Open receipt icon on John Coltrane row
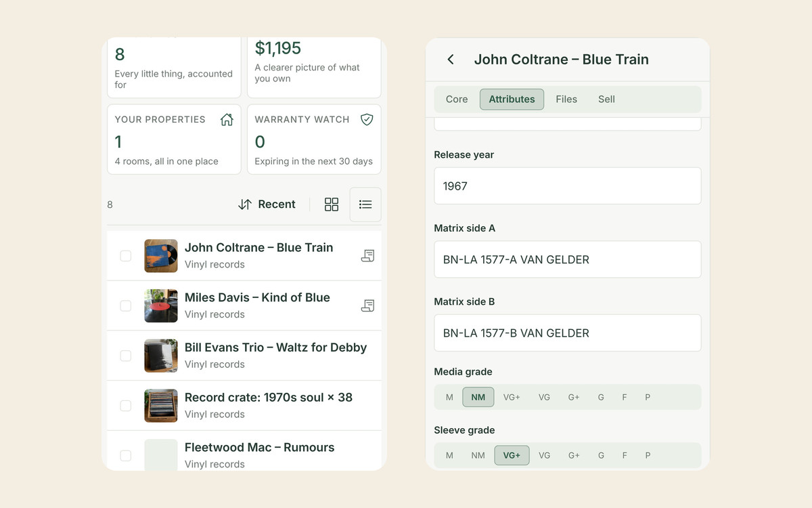The image size is (812, 508). pos(367,255)
